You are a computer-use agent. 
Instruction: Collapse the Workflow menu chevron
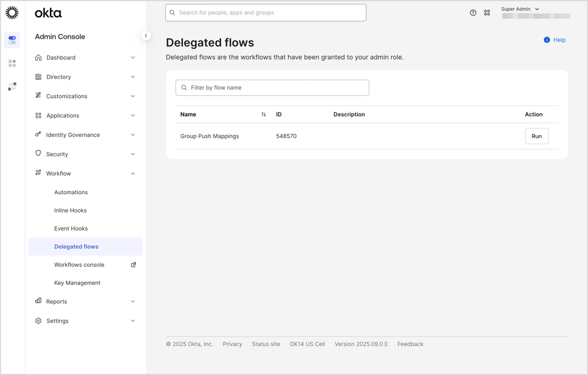pyautogui.click(x=133, y=174)
